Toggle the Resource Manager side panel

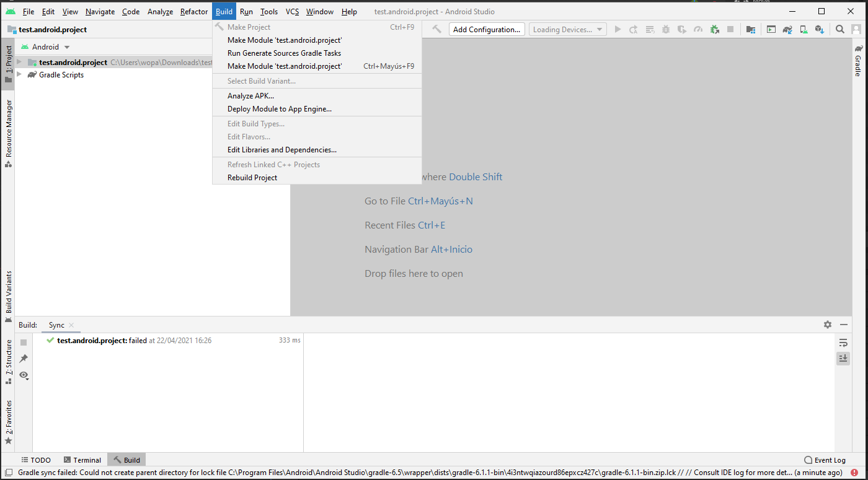point(8,133)
